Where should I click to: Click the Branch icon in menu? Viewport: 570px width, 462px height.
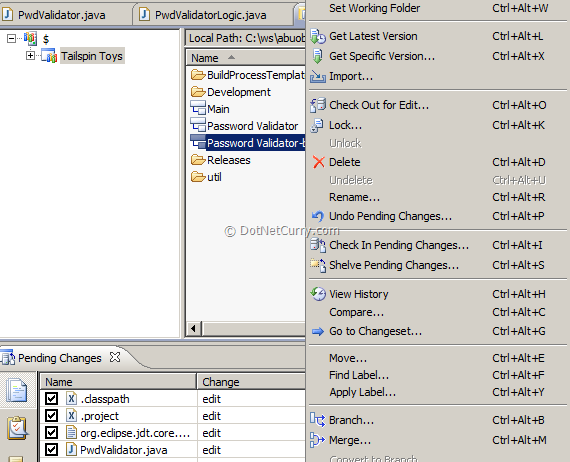(x=317, y=420)
